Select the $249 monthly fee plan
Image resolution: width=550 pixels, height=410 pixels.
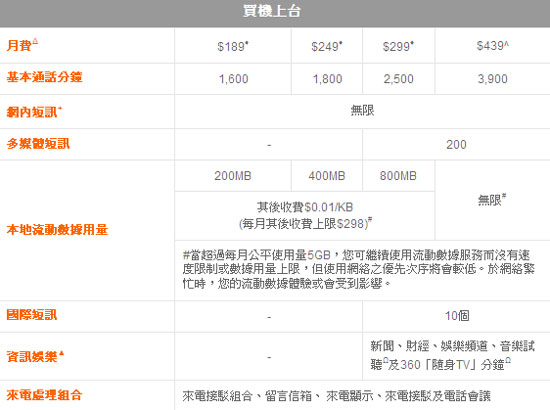pyautogui.click(x=327, y=46)
